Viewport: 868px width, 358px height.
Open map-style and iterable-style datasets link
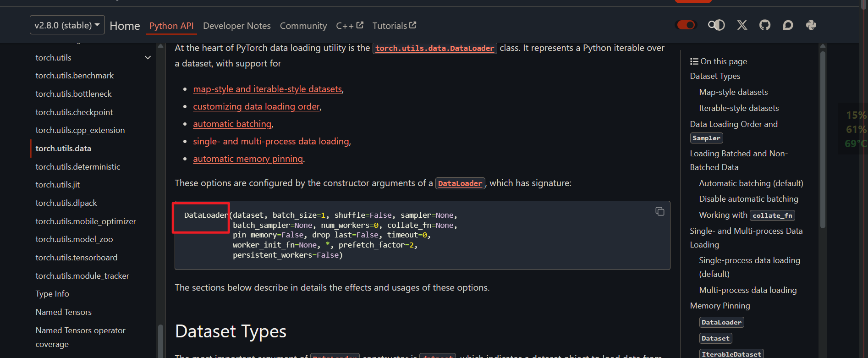tap(267, 89)
